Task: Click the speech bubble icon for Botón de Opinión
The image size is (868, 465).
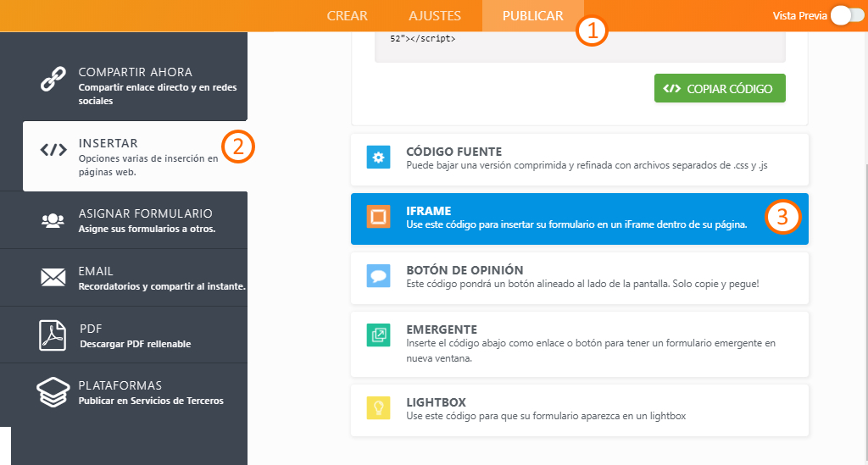Action: coord(379,276)
